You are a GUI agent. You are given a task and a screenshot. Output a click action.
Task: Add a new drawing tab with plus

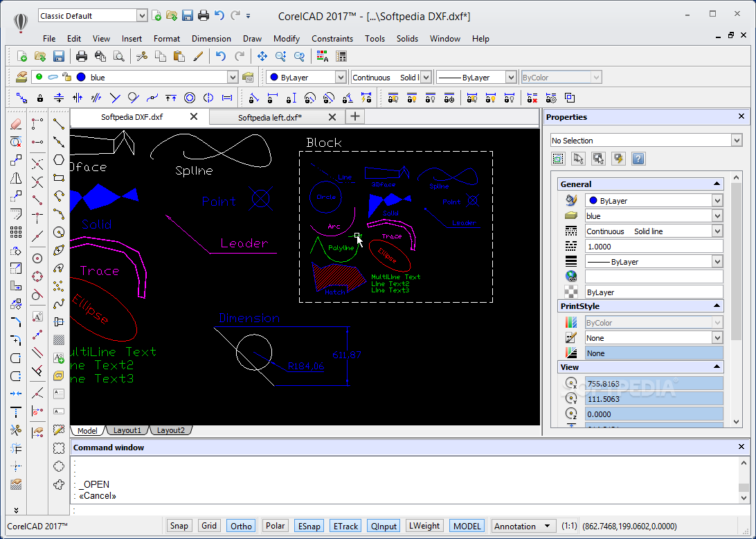click(355, 116)
